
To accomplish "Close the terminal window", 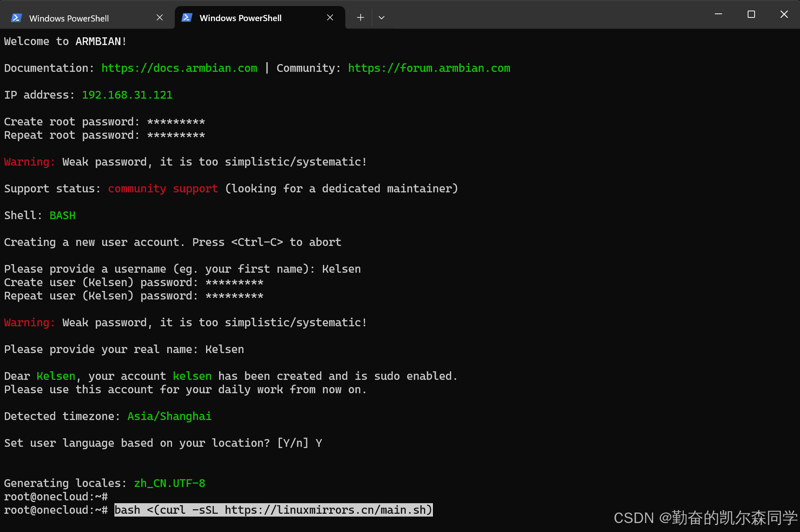I will click(x=784, y=14).
